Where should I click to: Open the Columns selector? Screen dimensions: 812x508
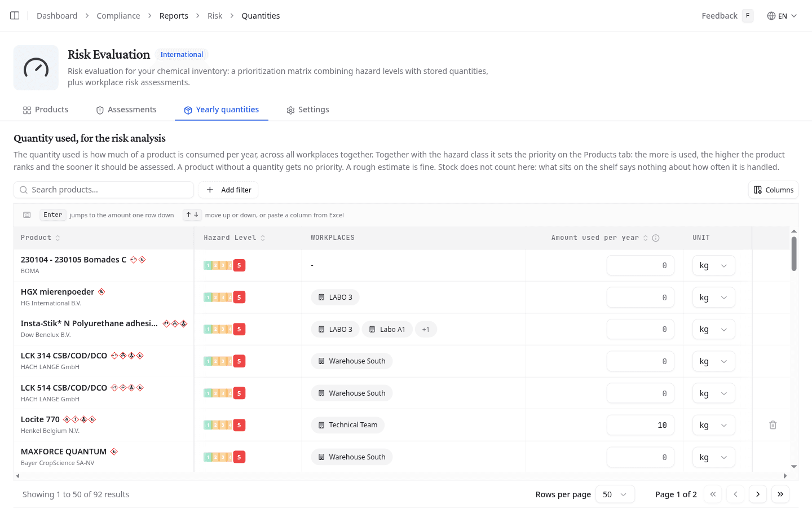[774, 190]
